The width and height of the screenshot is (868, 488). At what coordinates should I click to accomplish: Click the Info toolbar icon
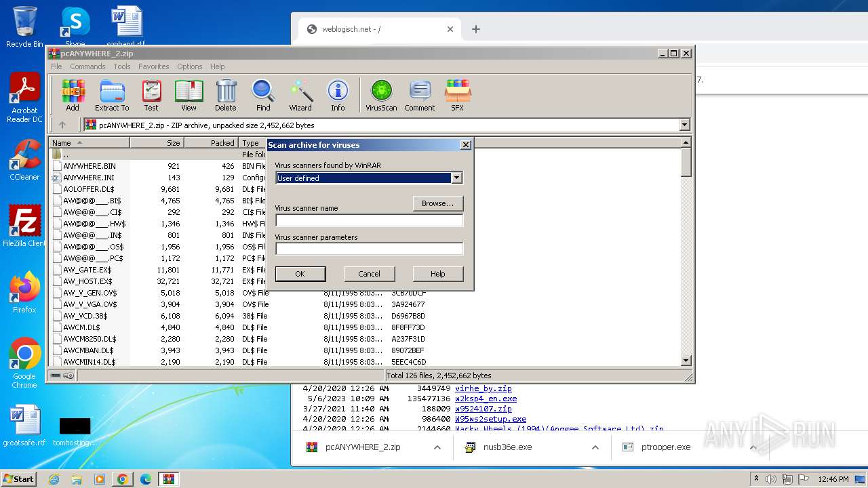pos(338,96)
